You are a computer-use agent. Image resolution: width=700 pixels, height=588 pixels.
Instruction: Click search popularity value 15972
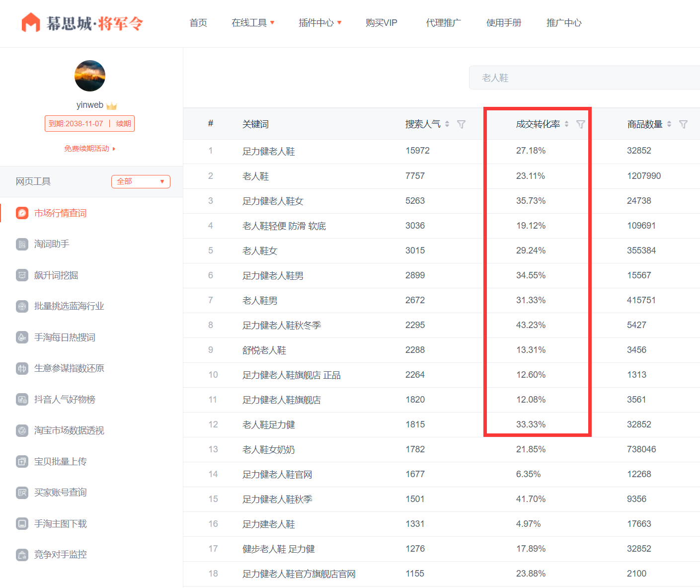click(417, 151)
